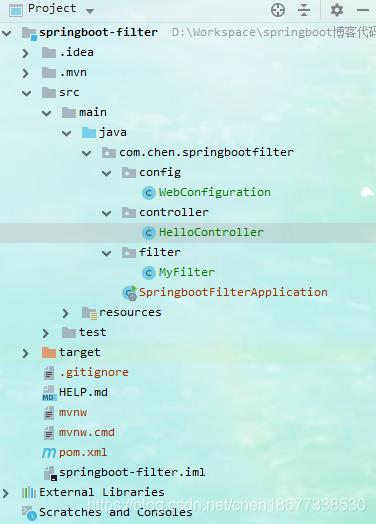Collapse the config package

point(107,173)
